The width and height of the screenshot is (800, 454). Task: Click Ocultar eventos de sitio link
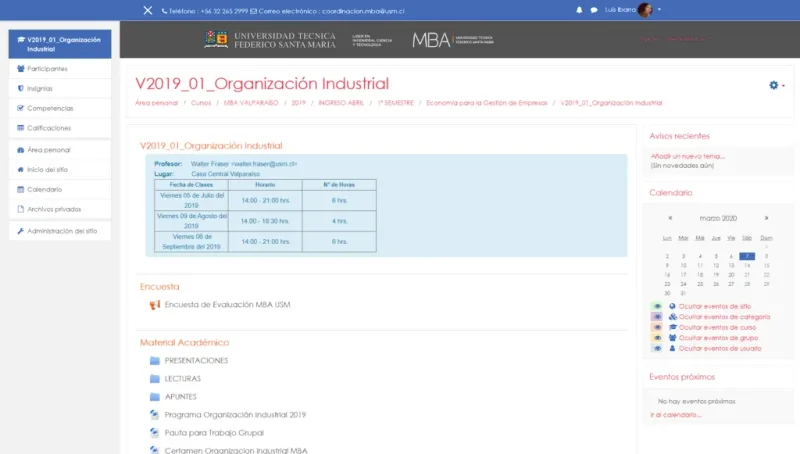[715, 307]
